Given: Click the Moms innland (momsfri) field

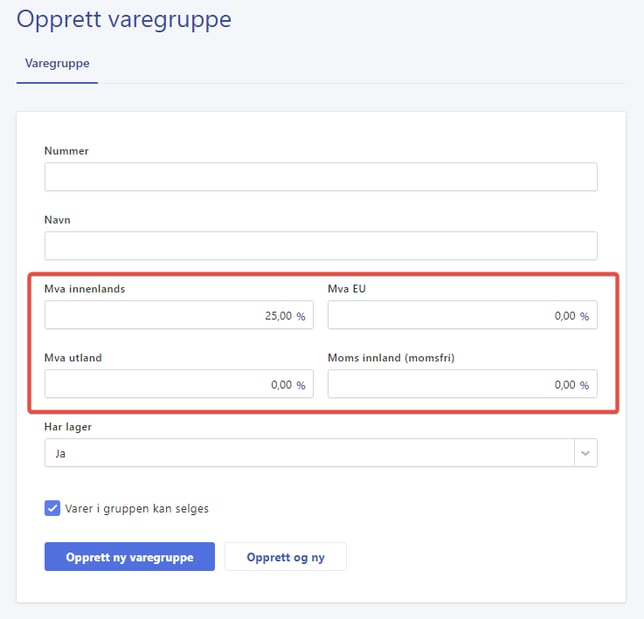Looking at the screenshot, I should click(450, 384).
